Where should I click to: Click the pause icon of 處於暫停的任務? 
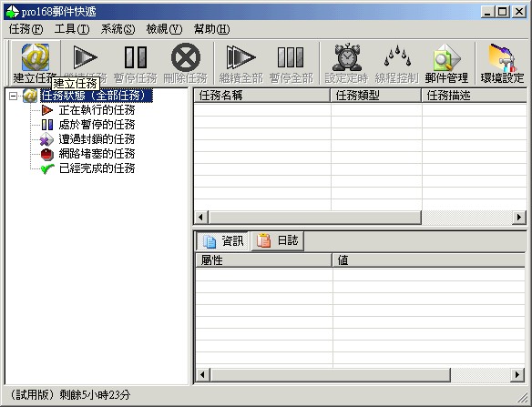pos(47,125)
